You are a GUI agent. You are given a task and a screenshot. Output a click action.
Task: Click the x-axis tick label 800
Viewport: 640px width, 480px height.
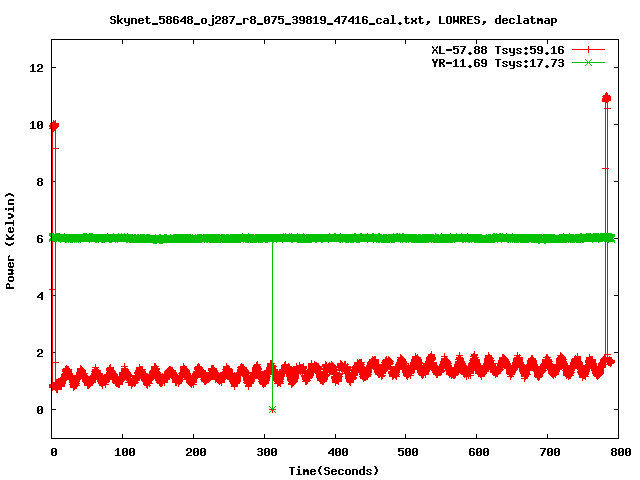(x=621, y=452)
